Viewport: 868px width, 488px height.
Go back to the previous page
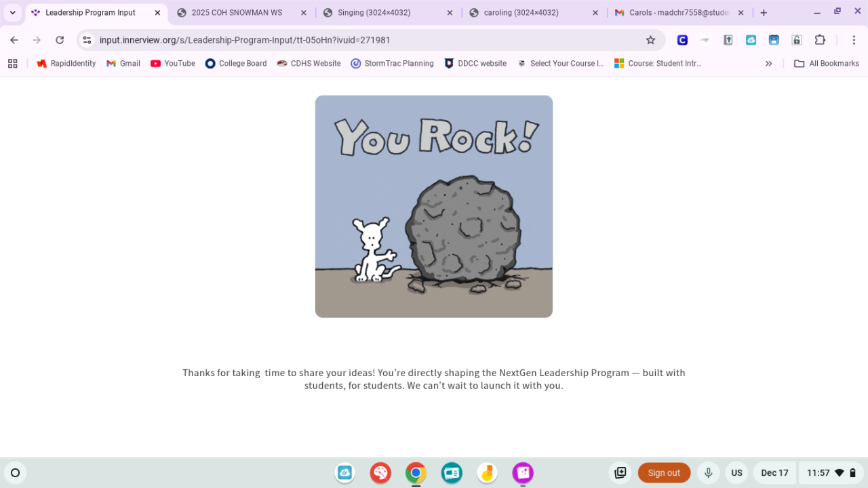(14, 40)
